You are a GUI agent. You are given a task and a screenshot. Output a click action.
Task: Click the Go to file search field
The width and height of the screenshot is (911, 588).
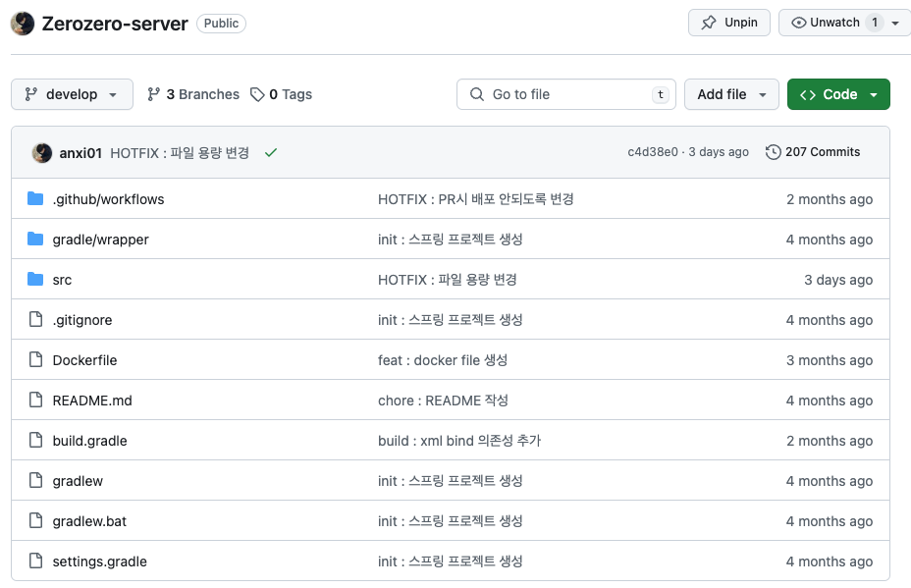(565, 94)
